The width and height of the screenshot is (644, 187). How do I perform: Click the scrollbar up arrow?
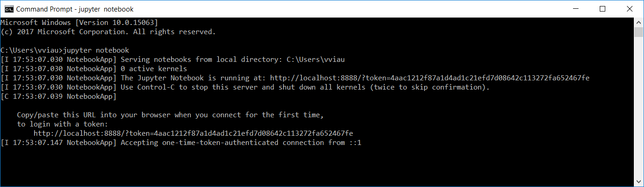click(x=638, y=22)
